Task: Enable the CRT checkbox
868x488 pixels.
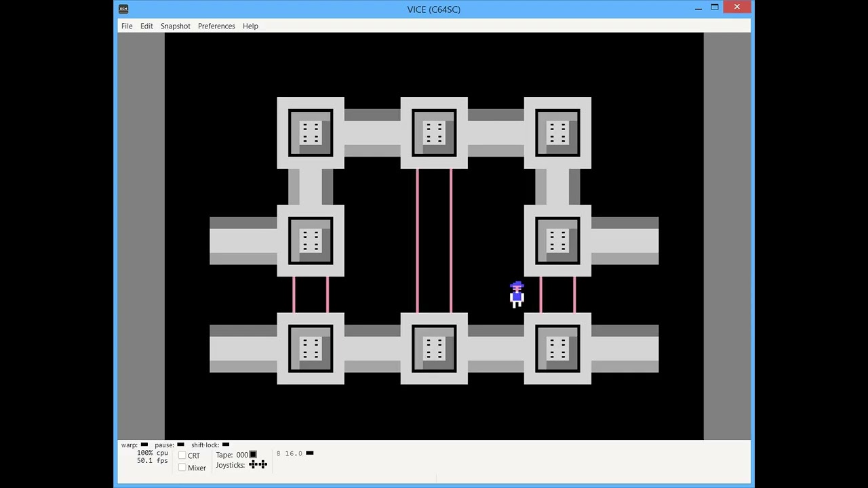Action: coord(182,455)
